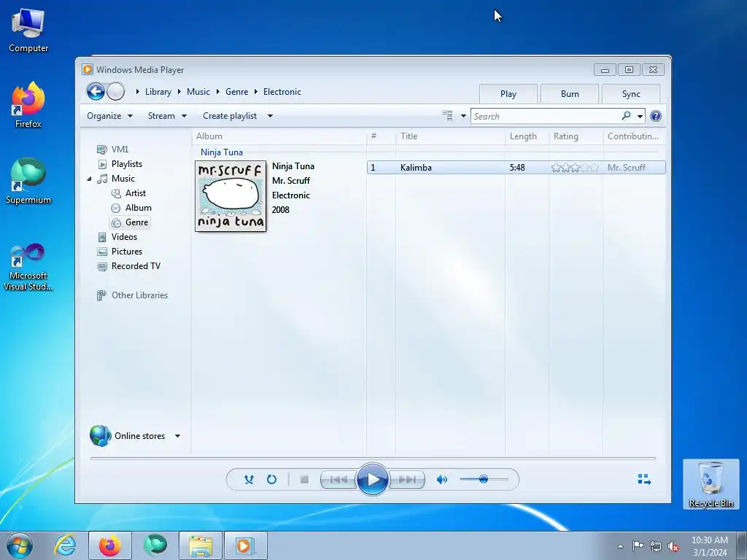Select the Supermium desktop icon
The width and height of the screenshot is (747, 560).
point(28,182)
